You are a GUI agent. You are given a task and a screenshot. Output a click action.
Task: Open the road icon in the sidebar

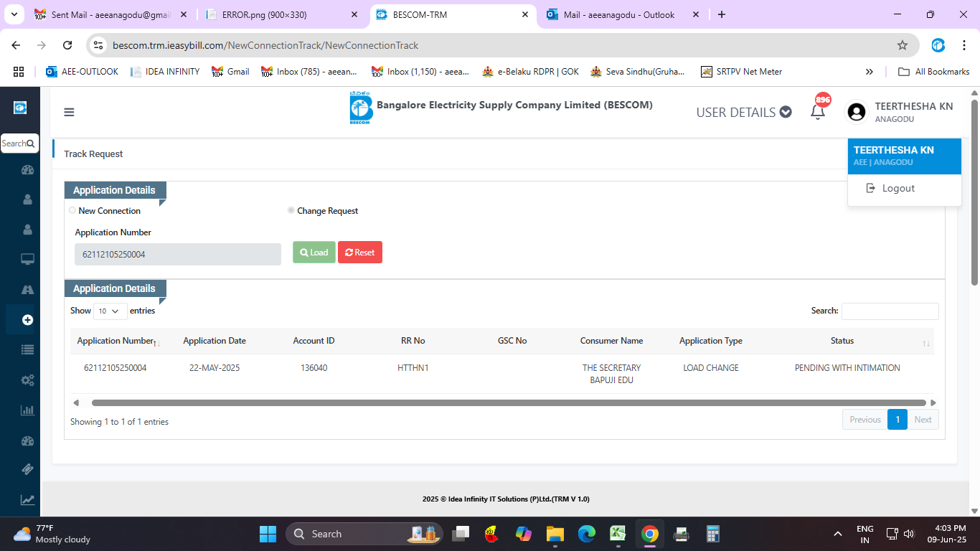[x=28, y=290]
